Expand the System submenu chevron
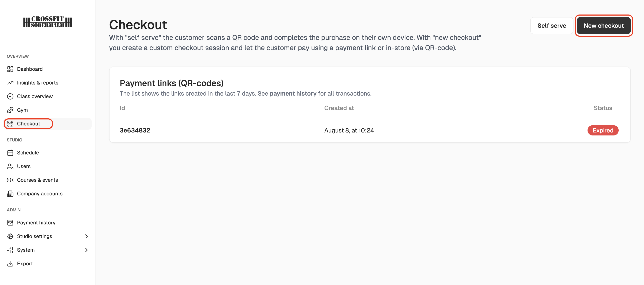Viewport: 644px width, 285px height. point(87,250)
